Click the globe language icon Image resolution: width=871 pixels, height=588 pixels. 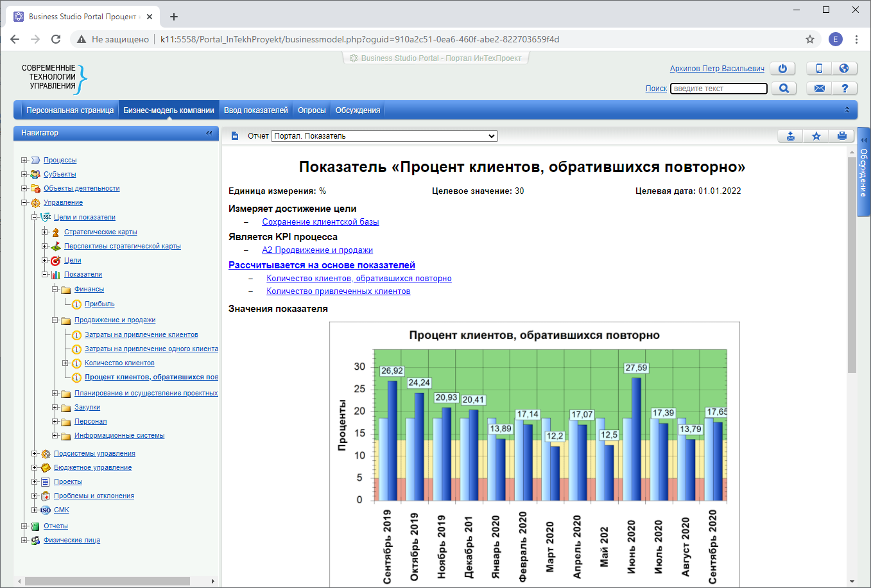[844, 69]
